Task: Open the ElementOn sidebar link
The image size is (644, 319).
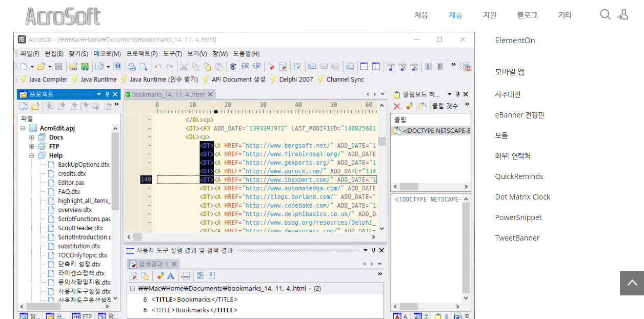Action: pos(515,40)
